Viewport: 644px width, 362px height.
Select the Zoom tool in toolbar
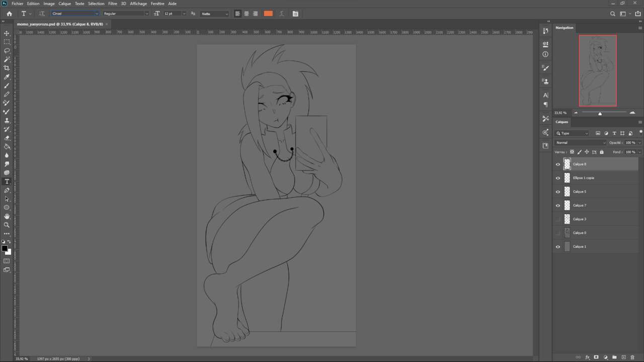pos(7,225)
